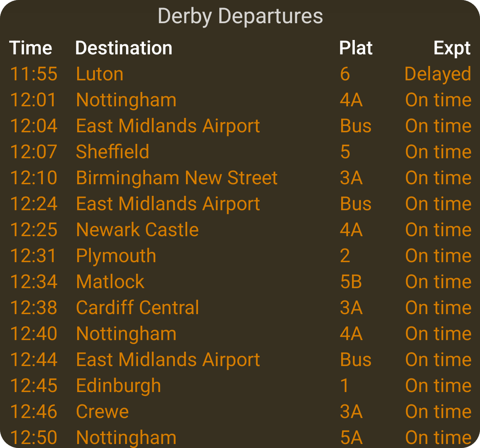Click platform 5A on the 12:50 row
Image resolution: width=480 pixels, height=448 pixels.
pyautogui.click(x=351, y=438)
